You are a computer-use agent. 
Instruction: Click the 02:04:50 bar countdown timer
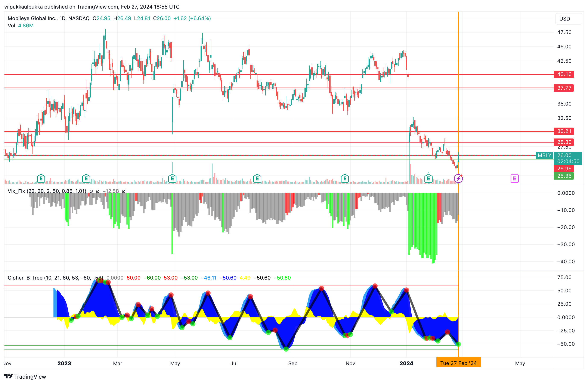pos(568,161)
